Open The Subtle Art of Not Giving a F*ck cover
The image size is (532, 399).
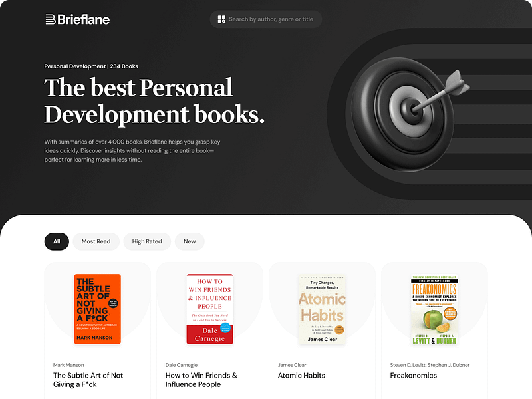(98, 309)
